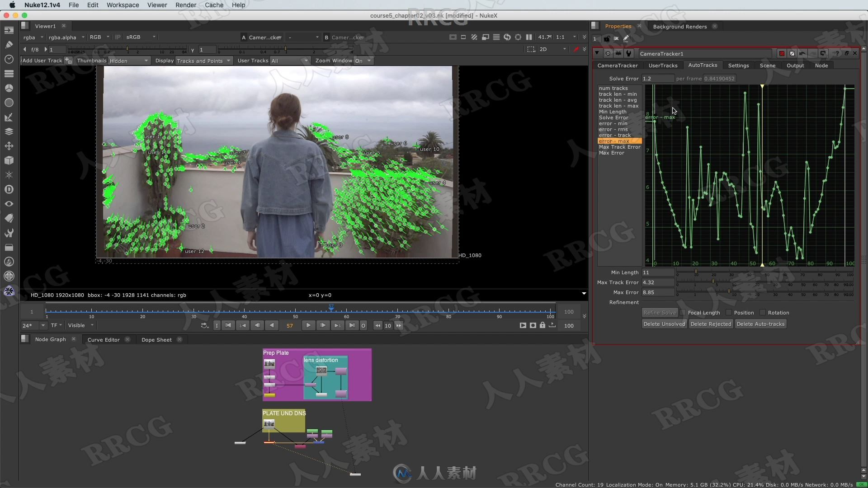Click the red node color swatch icon
This screenshot has width=868, height=488.
pos(782,53)
